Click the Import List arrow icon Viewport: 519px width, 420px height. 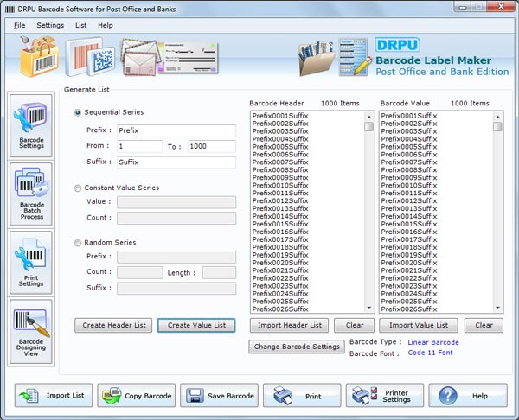[x=29, y=396]
